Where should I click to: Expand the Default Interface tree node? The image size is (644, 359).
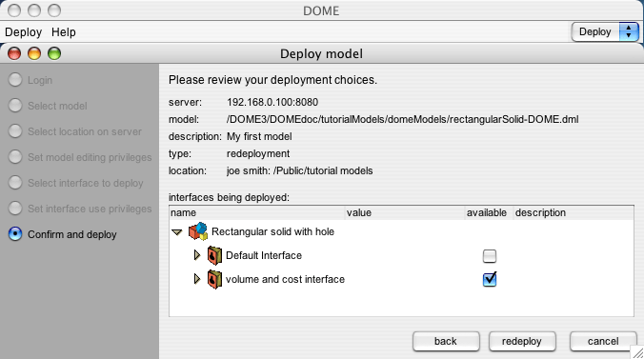pos(197,255)
